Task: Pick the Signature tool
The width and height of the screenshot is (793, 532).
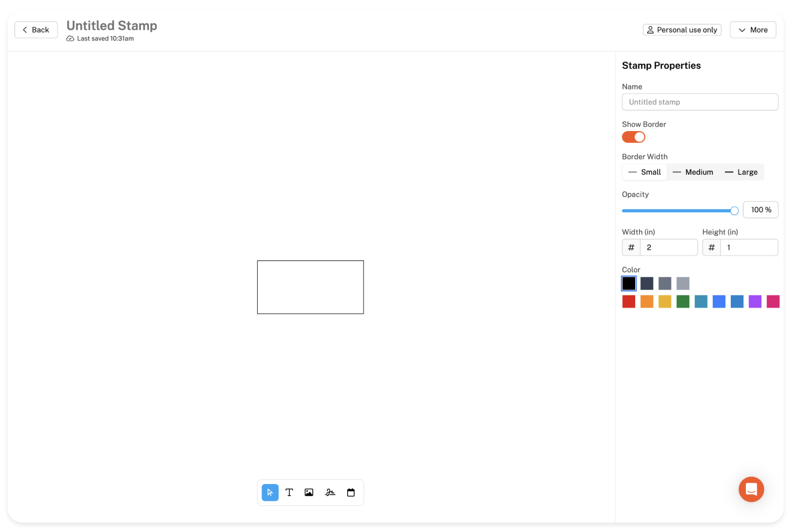Action: point(330,492)
